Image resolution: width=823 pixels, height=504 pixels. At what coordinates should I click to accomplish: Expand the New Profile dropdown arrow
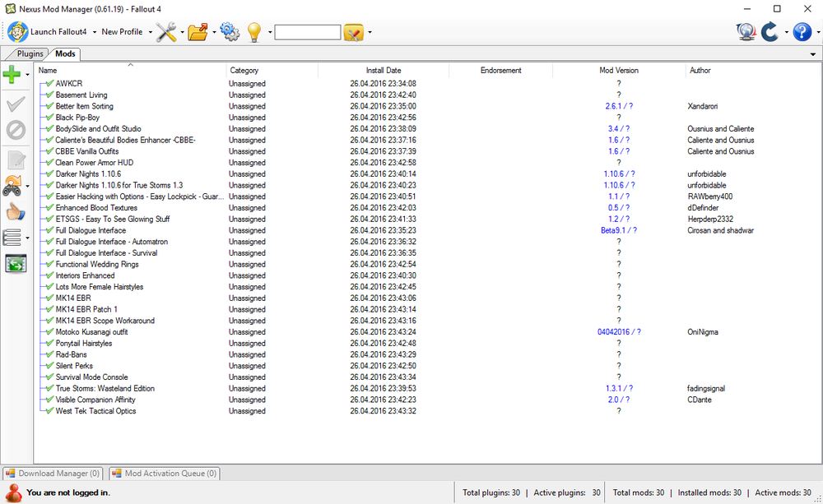(150, 32)
